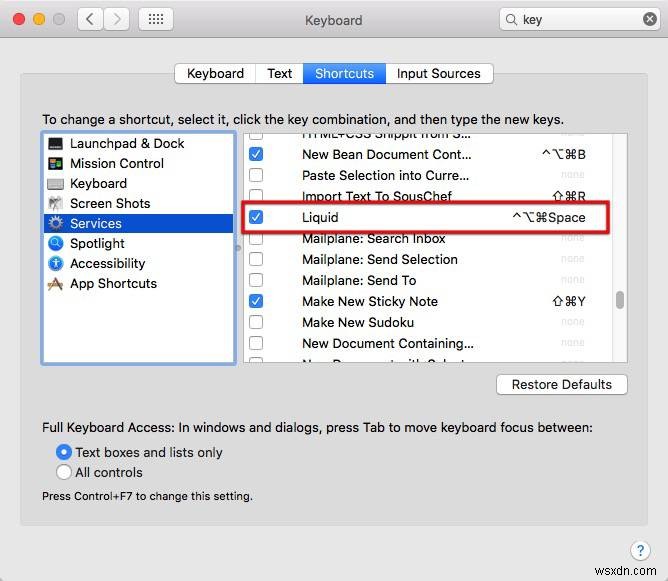Select App Shortcuts category

pyautogui.click(x=138, y=283)
